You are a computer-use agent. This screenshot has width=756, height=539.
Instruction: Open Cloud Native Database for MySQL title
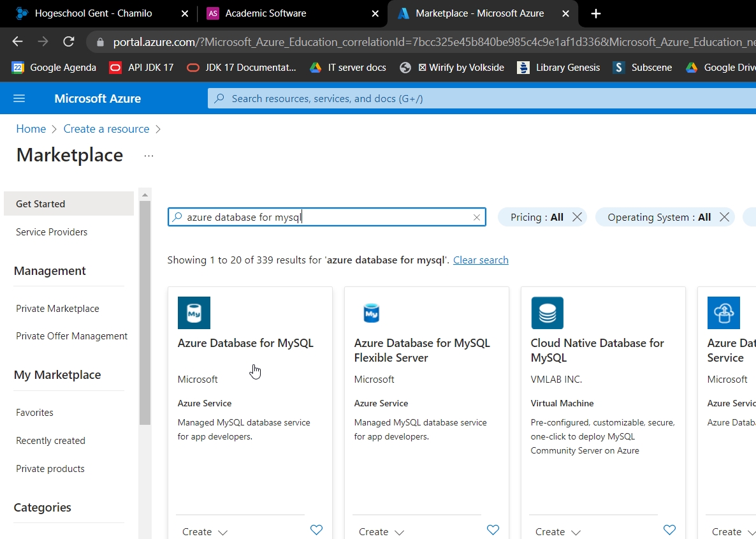coord(597,350)
